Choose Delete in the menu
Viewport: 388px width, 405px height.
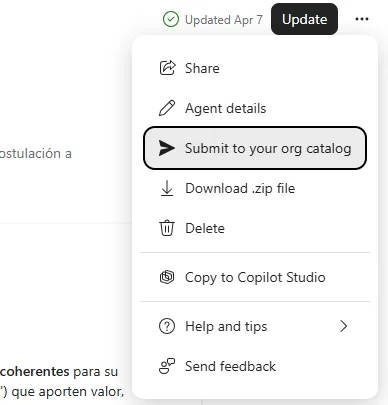click(255, 228)
